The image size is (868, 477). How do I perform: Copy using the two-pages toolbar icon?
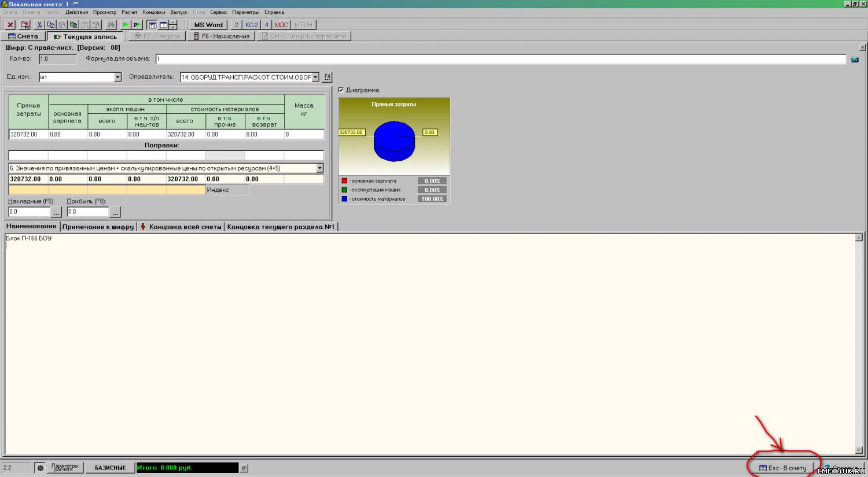(51, 25)
